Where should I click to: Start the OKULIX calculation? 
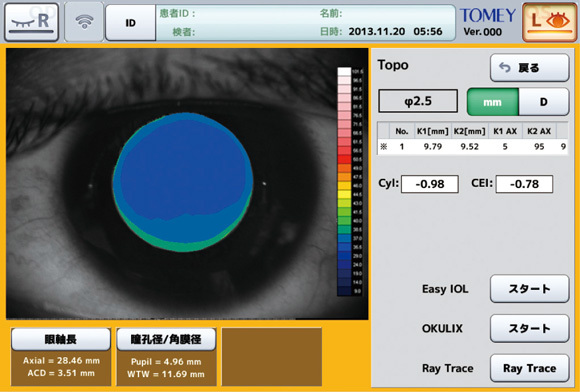point(529,328)
